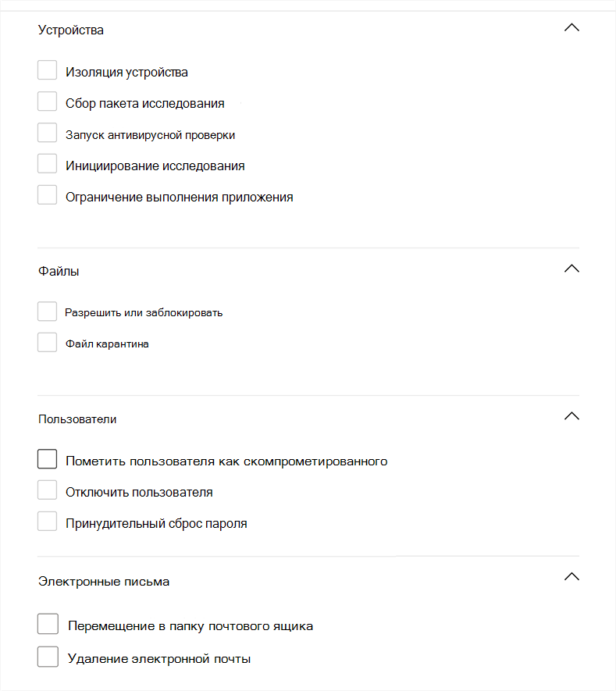Toggle Разрешить или заблокировать checkbox
The image size is (616, 691).
click(x=47, y=311)
